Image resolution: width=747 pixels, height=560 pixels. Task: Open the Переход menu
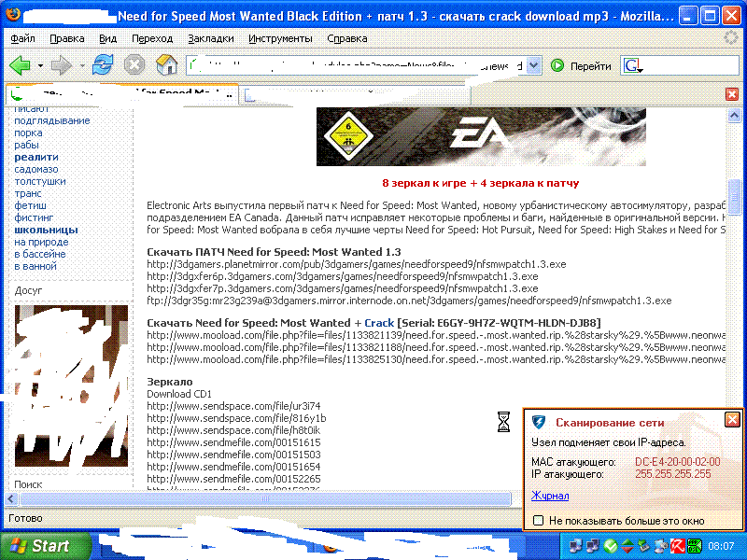click(152, 38)
